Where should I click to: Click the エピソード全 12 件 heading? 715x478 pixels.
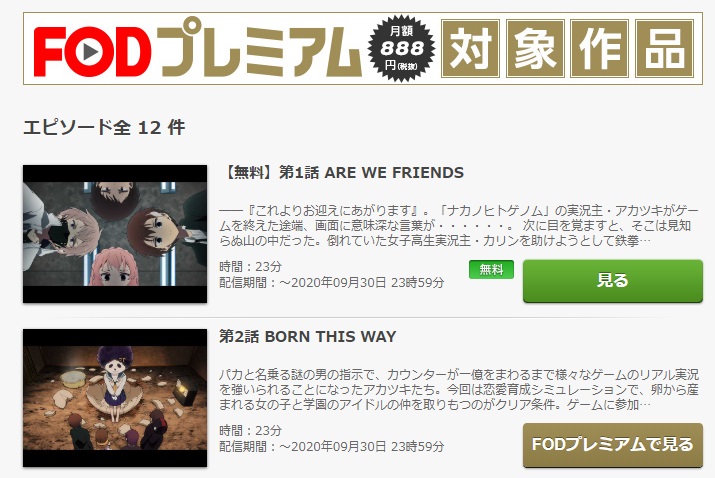pos(104,127)
